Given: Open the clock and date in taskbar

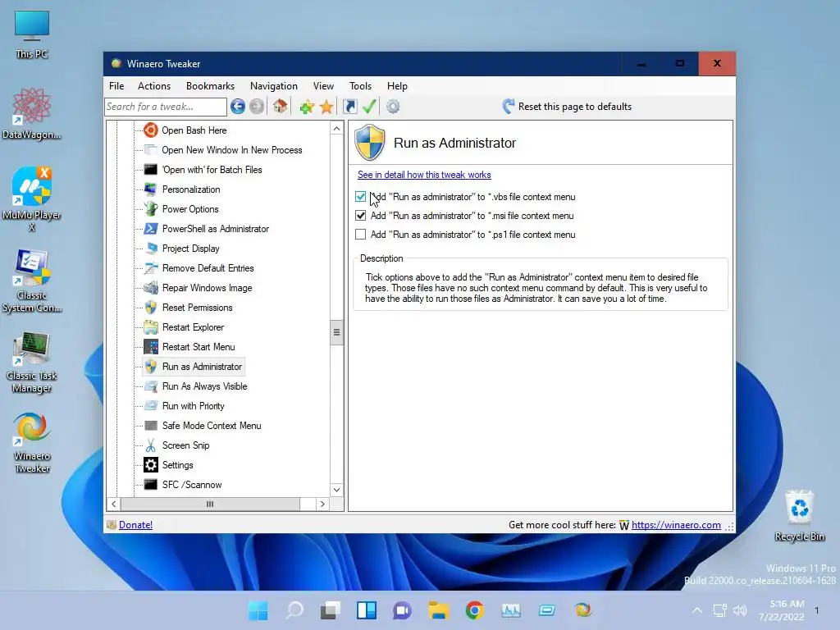Looking at the screenshot, I should [782, 610].
